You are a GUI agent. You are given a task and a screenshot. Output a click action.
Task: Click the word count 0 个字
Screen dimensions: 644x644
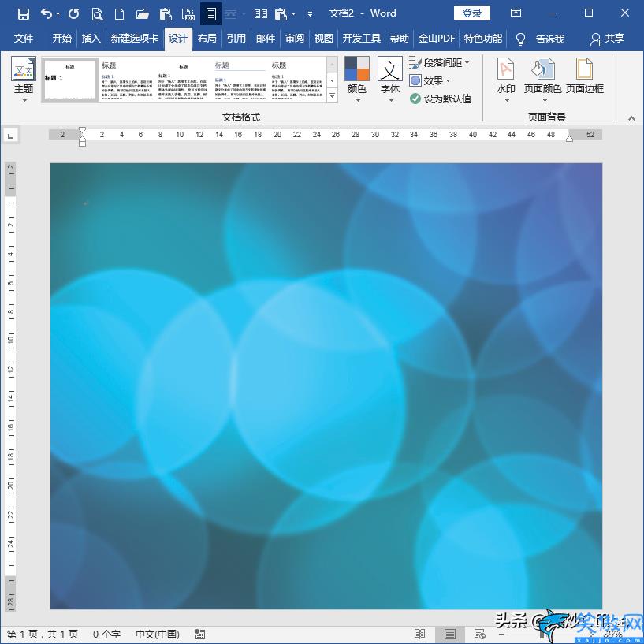106,634
